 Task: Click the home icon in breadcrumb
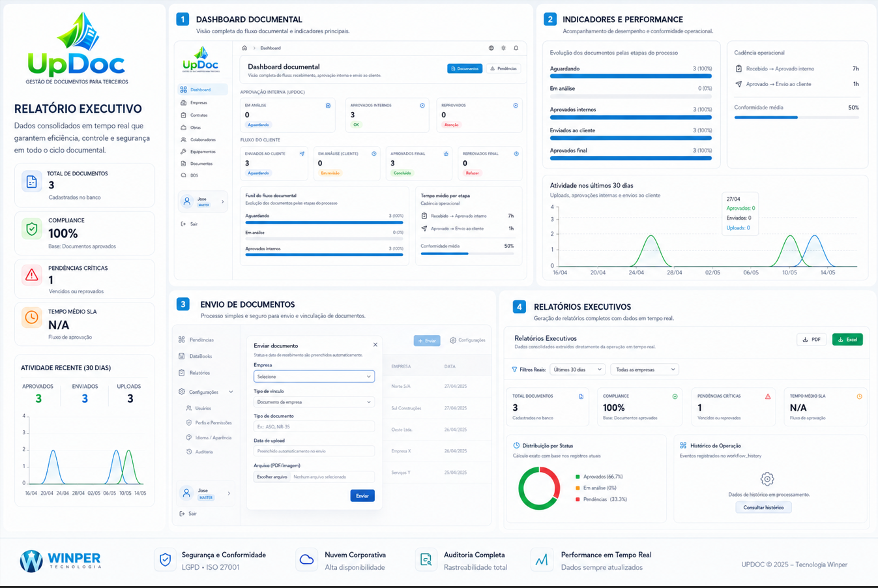(244, 48)
